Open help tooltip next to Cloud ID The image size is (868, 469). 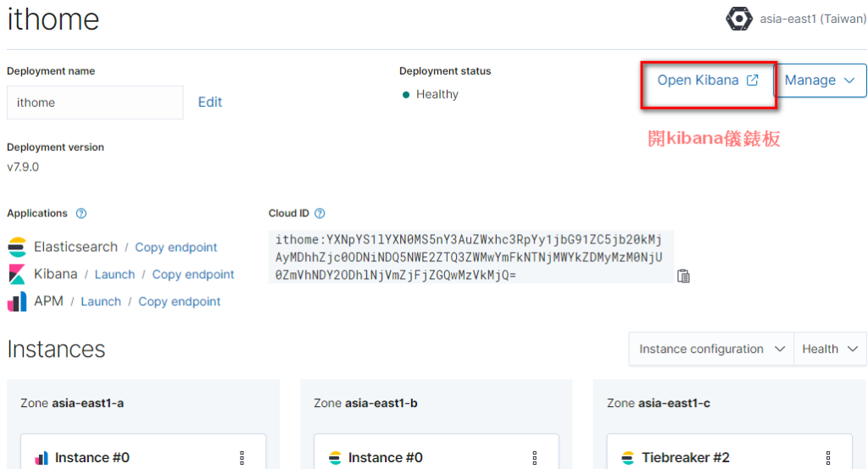(320, 213)
